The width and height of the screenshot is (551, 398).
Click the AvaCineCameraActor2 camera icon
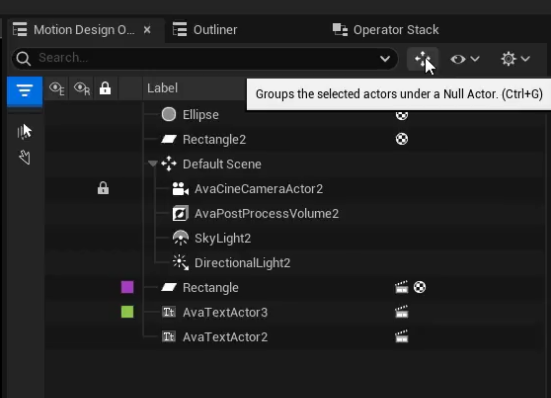click(x=181, y=189)
